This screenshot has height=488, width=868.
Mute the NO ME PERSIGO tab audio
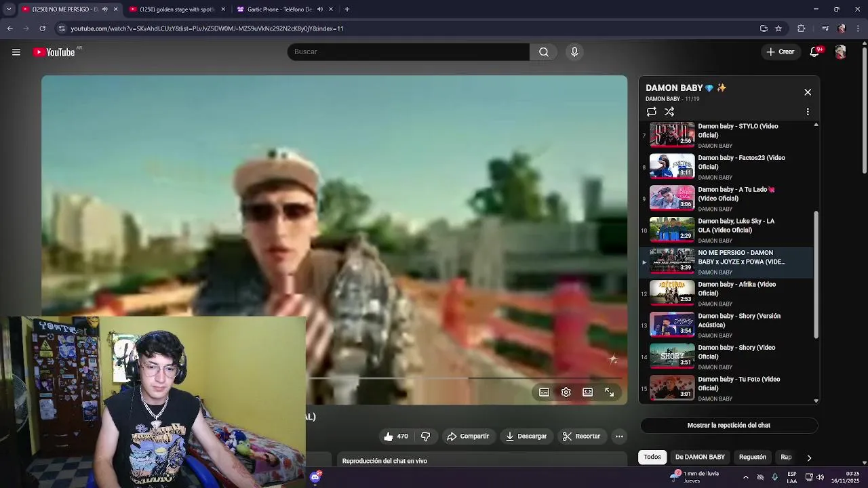pyautogui.click(x=104, y=9)
